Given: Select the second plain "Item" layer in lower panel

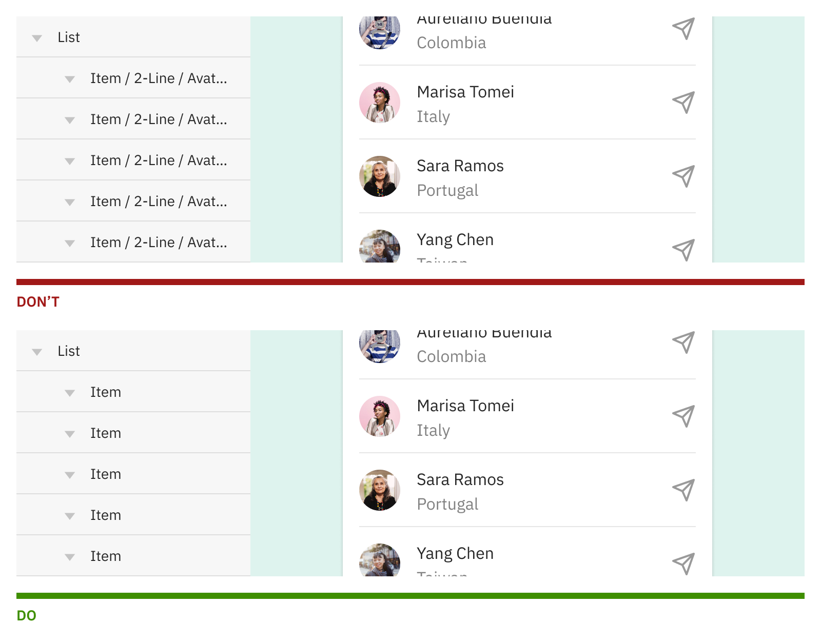Looking at the screenshot, I should pos(106,433).
